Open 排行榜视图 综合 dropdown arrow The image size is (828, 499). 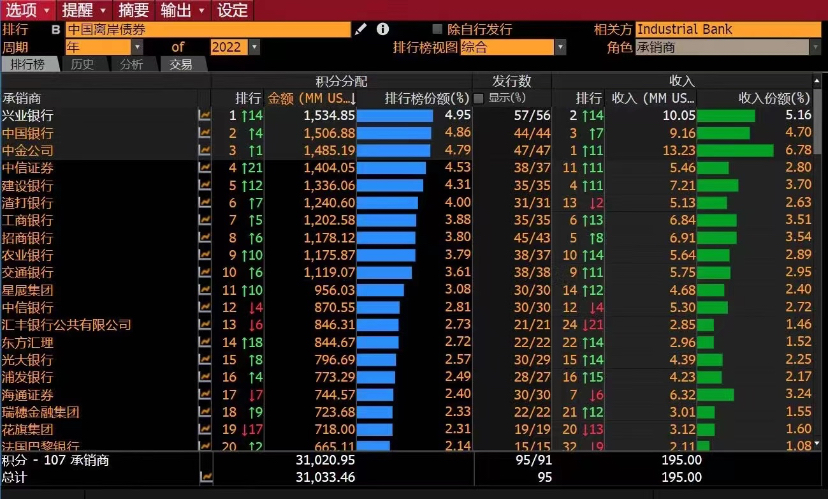[560, 47]
